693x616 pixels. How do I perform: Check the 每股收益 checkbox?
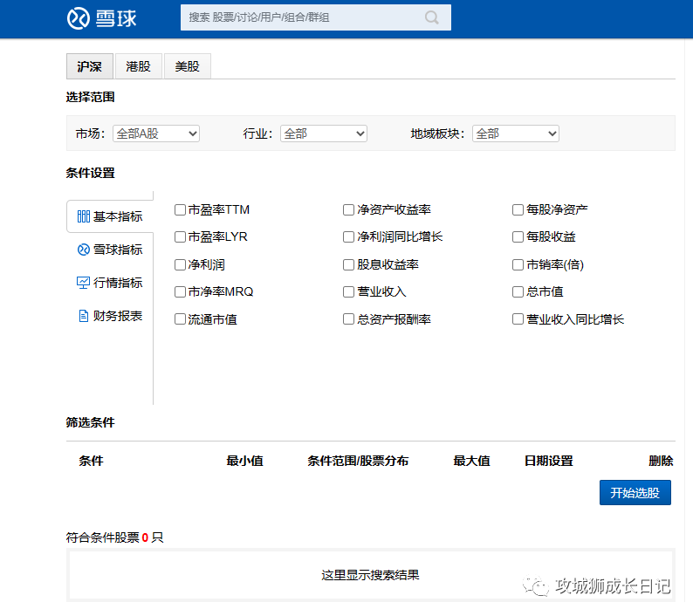[518, 236]
